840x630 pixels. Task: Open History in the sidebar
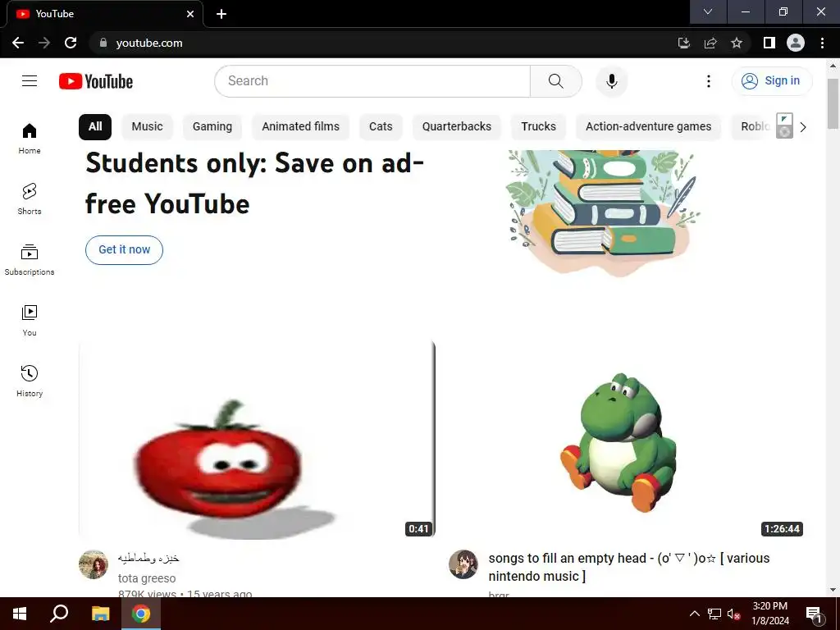[30, 381]
